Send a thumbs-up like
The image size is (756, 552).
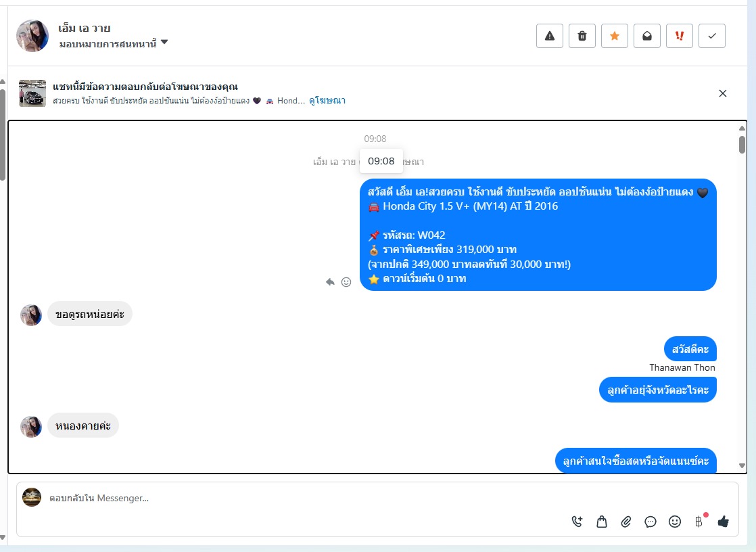pos(724,522)
